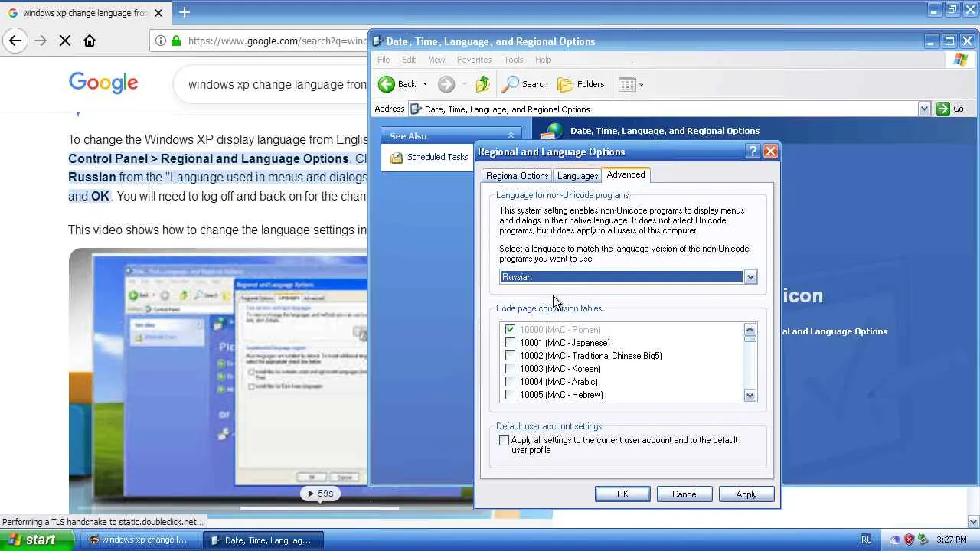Click the green Go arrow beside Address bar
The width and height of the screenshot is (980, 551).
[x=943, y=109]
